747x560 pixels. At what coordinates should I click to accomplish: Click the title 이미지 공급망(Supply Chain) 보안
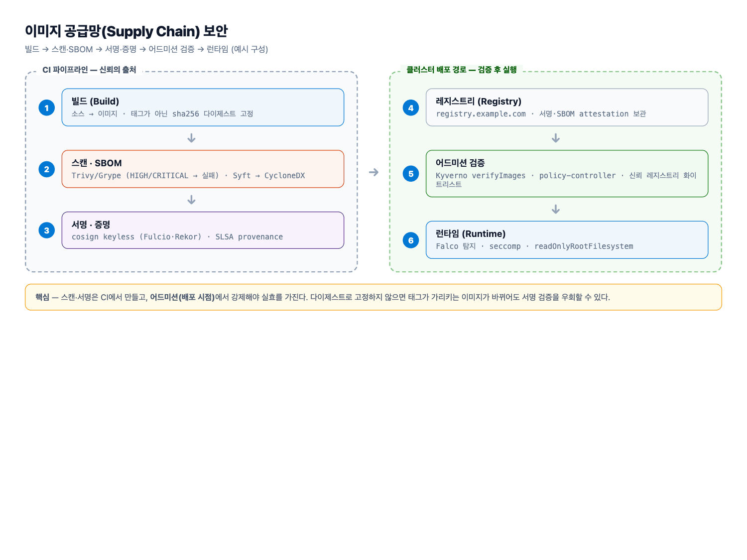click(126, 31)
